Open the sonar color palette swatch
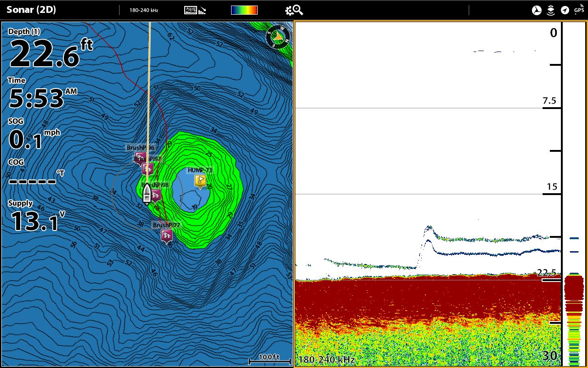588x368 pixels. [x=244, y=10]
